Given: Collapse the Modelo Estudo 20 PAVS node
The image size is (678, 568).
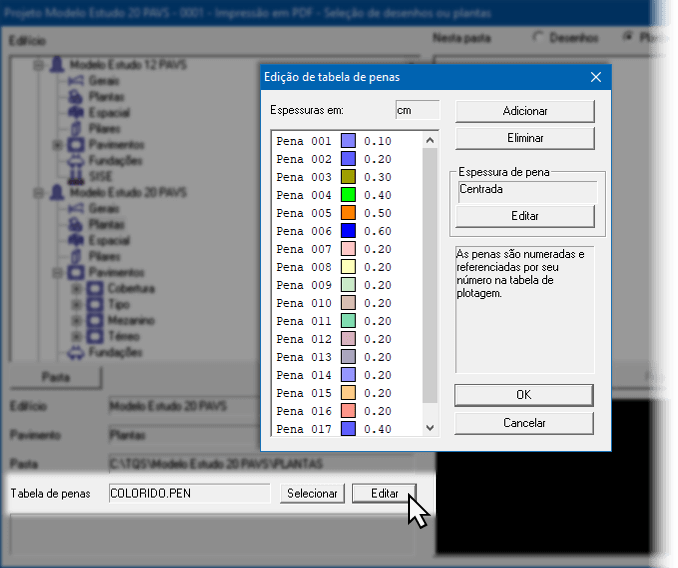Looking at the screenshot, I should click(39, 192).
